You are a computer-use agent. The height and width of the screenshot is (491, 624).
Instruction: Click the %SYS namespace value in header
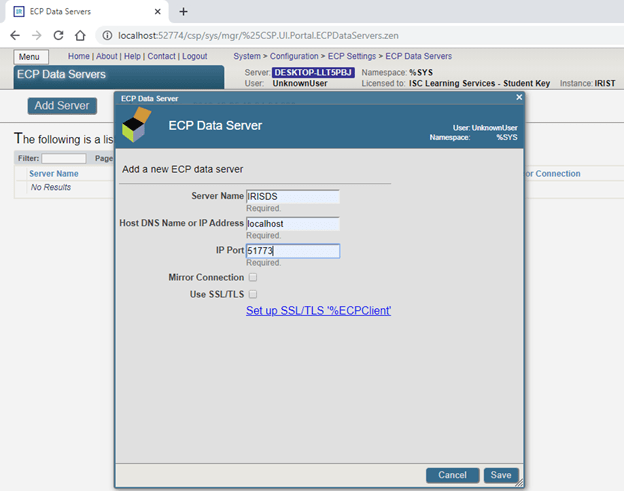[421, 72]
